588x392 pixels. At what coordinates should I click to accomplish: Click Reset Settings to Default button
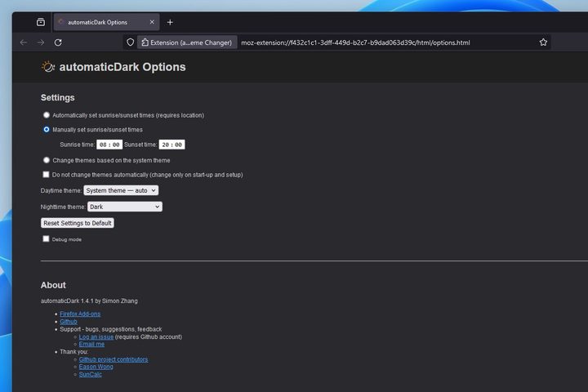[x=78, y=223]
